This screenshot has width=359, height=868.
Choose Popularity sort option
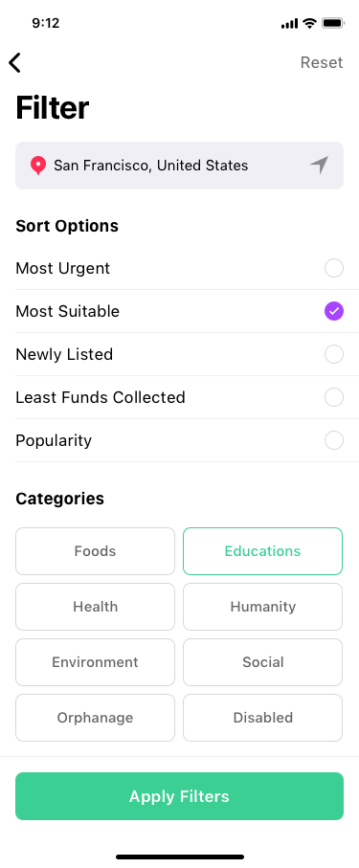click(x=180, y=440)
